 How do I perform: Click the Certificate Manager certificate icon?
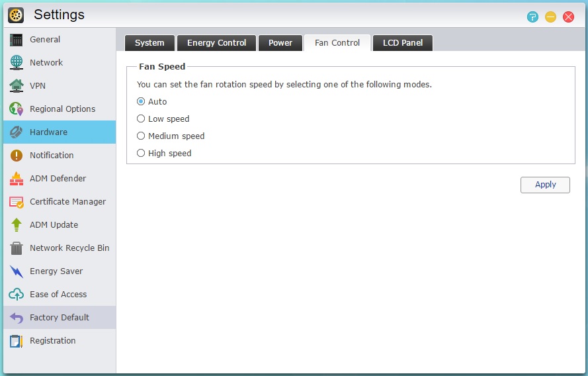pos(16,202)
